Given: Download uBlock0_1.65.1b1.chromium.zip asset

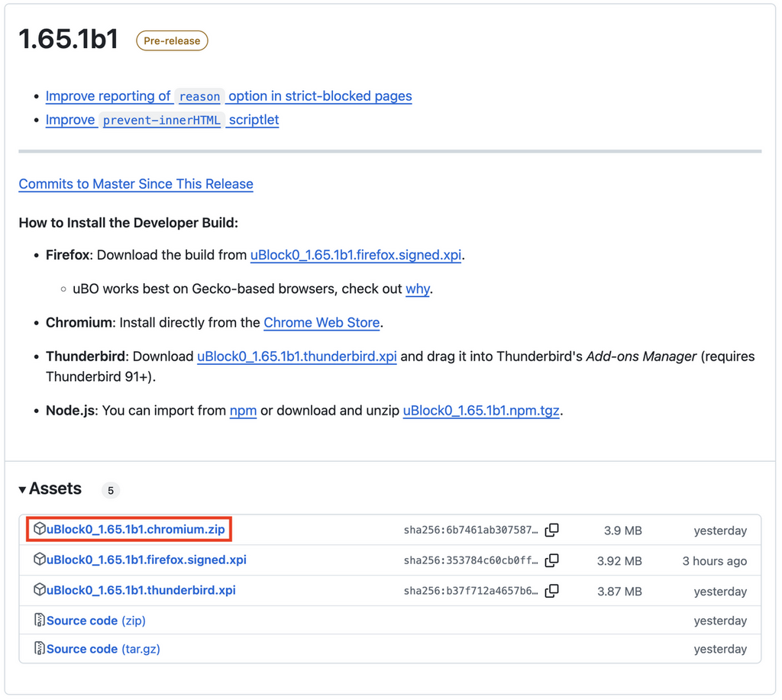Looking at the screenshot, I should (135, 529).
